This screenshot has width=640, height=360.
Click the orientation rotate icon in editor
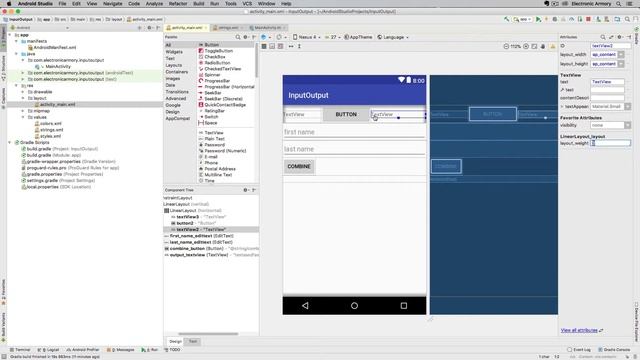click(280, 37)
